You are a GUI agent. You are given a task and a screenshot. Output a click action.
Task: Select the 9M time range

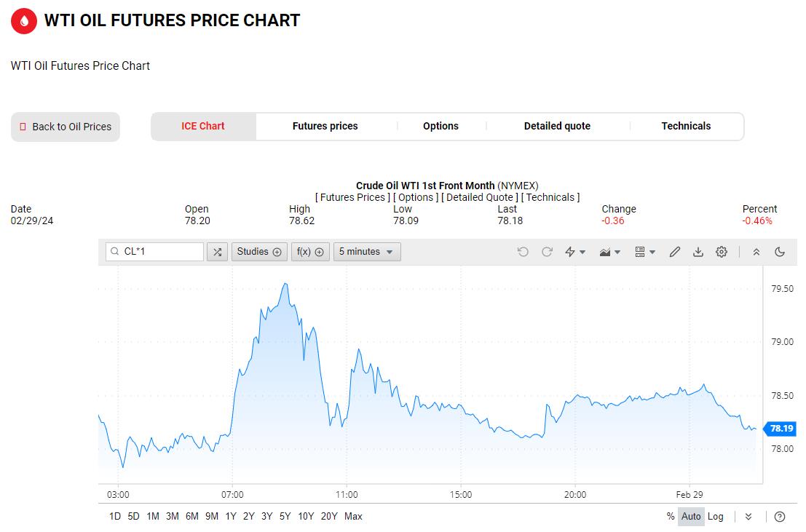tap(212, 517)
